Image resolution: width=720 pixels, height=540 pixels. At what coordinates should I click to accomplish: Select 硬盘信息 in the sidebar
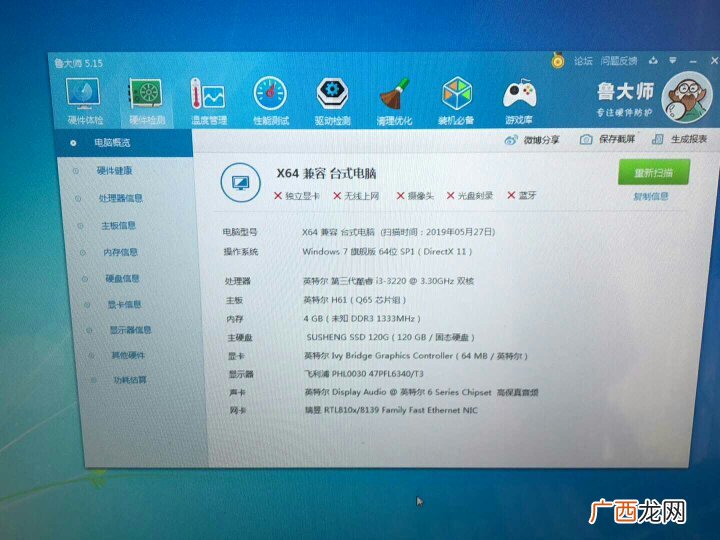(x=122, y=278)
